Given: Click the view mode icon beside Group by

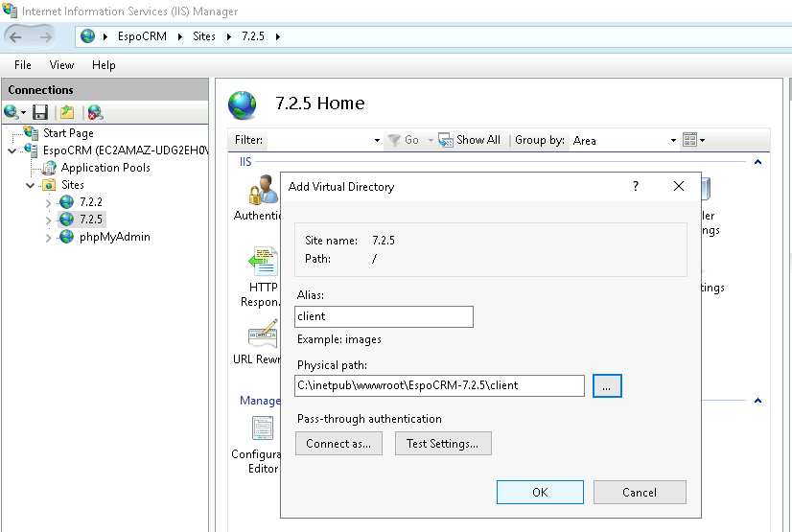Looking at the screenshot, I should [689, 140].
